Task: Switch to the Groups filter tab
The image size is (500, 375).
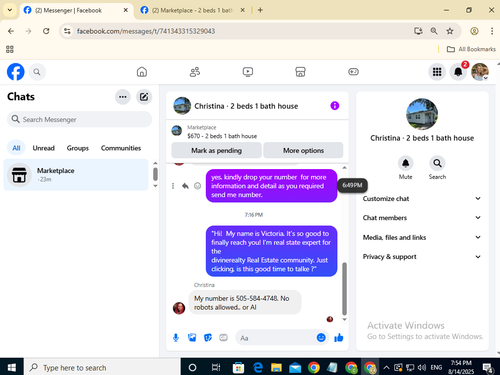Action: 78,148
